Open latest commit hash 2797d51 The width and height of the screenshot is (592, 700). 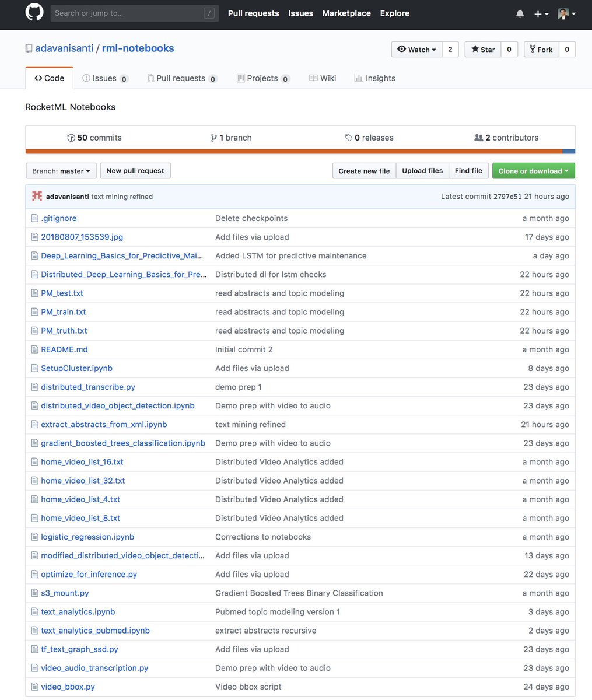[x=507, y=197]
